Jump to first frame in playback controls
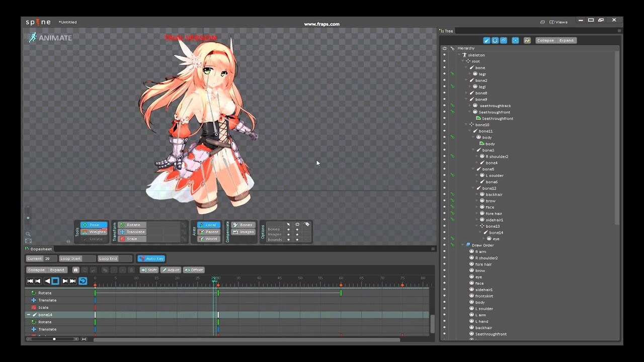 (30, 281)
